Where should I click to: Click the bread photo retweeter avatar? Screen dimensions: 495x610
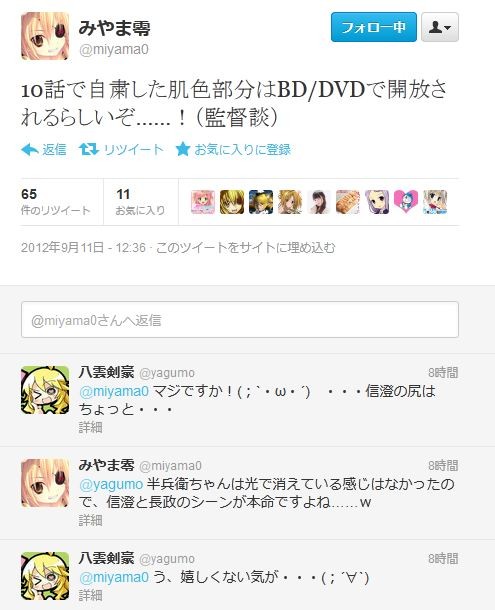tap(348, 202)
